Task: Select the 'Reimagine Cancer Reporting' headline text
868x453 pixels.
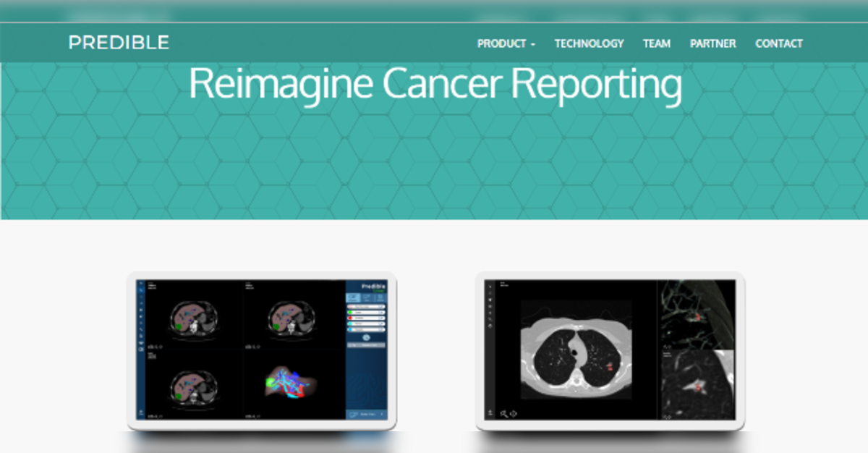Action: (435, 85)
